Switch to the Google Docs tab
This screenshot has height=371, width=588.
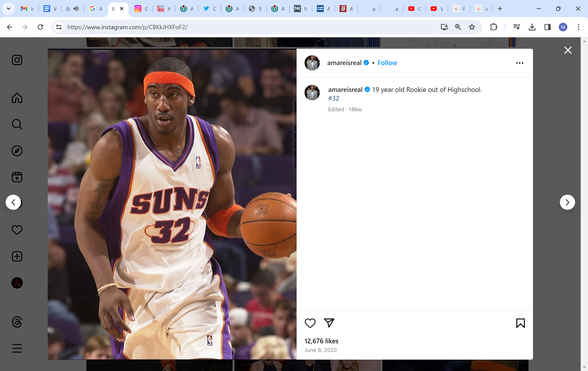[x=50, y=9]
